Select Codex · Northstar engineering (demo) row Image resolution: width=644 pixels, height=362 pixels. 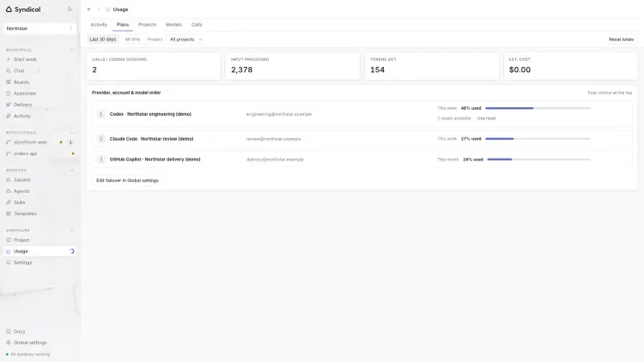pos(361,114)
